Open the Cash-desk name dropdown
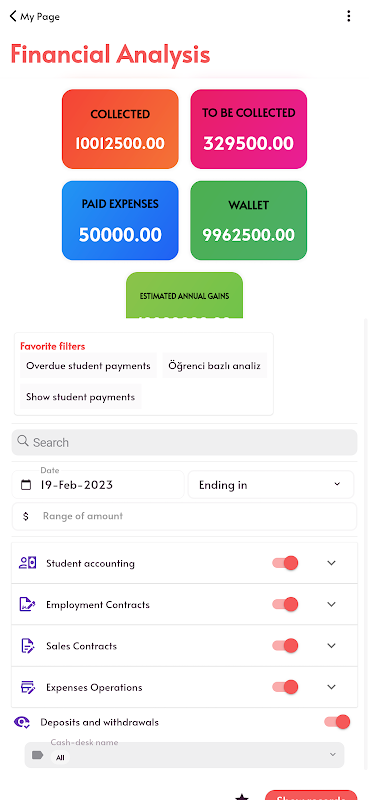Screen dimensions: 369x800 [x=184, y=755]
